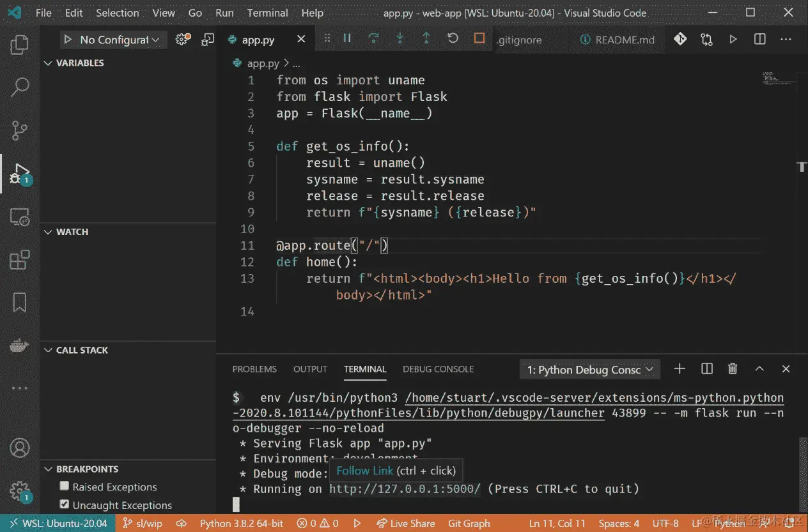The height and width of the screenshot is (532, 808).
Task: Click the app.py breadcrumb above the editor
Action: [x=263, y=63]
